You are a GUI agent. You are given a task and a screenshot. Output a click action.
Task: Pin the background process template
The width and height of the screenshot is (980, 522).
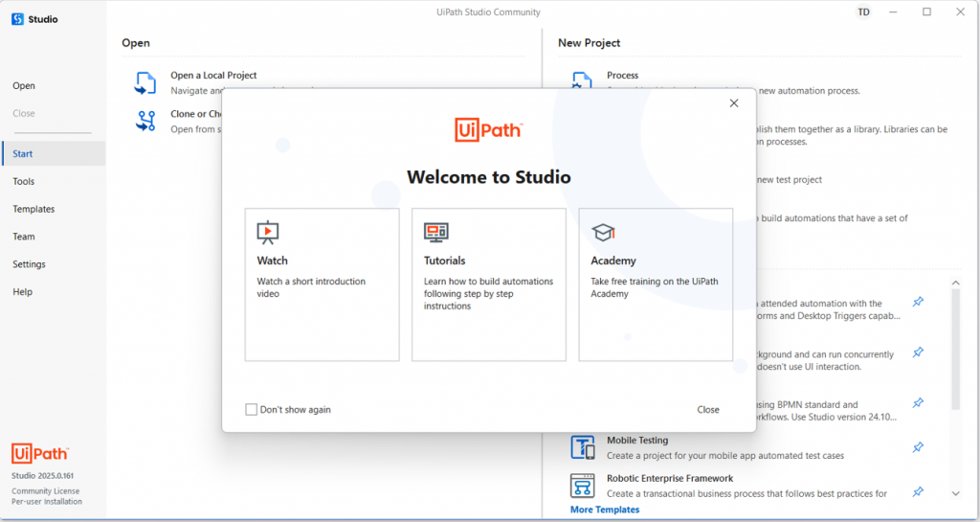(x=918, y=352)
